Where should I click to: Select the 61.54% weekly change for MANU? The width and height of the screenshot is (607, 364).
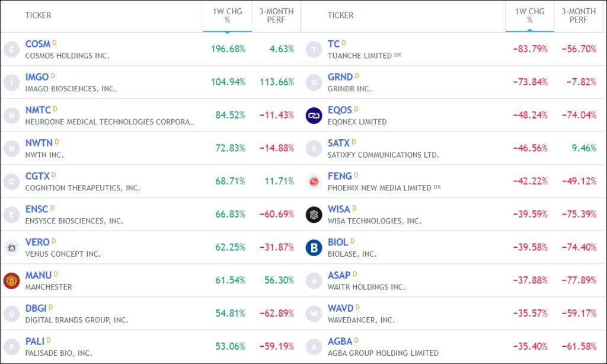231,280
